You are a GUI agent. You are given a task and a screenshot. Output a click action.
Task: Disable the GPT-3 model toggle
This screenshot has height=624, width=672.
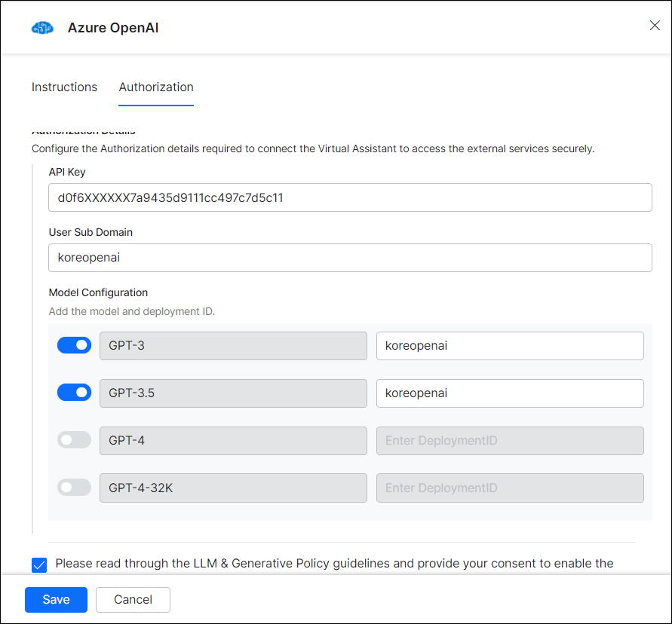click(73, 344)
